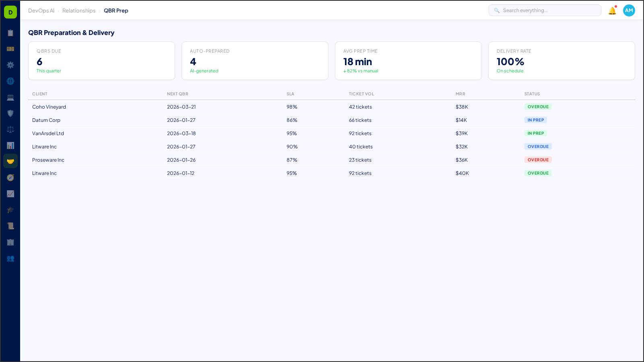Open the STATUS column header sorter
644x362 pixels.
click(532, 94)
